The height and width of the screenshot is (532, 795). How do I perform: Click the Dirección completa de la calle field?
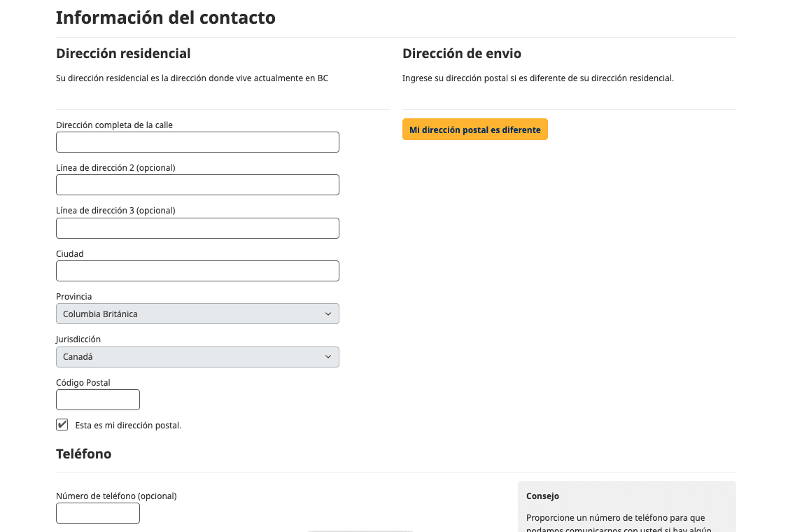click(197, 142)
